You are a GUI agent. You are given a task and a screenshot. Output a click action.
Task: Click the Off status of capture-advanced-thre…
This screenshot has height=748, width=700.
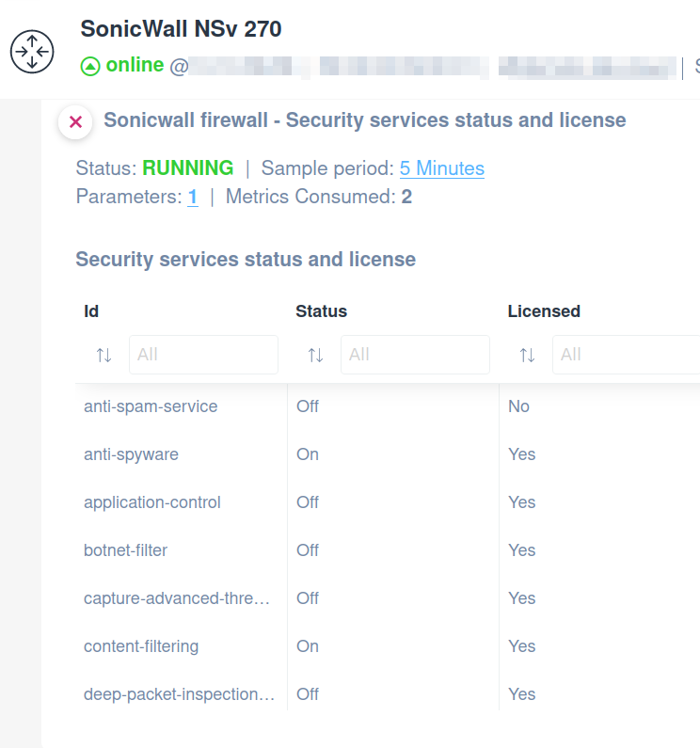[308, 598]
